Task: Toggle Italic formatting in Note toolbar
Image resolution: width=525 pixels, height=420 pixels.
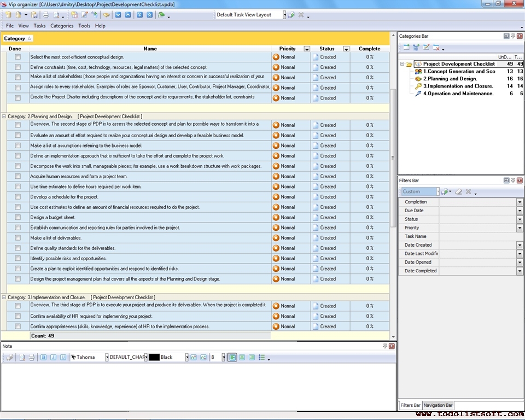Action: (53, 357)
